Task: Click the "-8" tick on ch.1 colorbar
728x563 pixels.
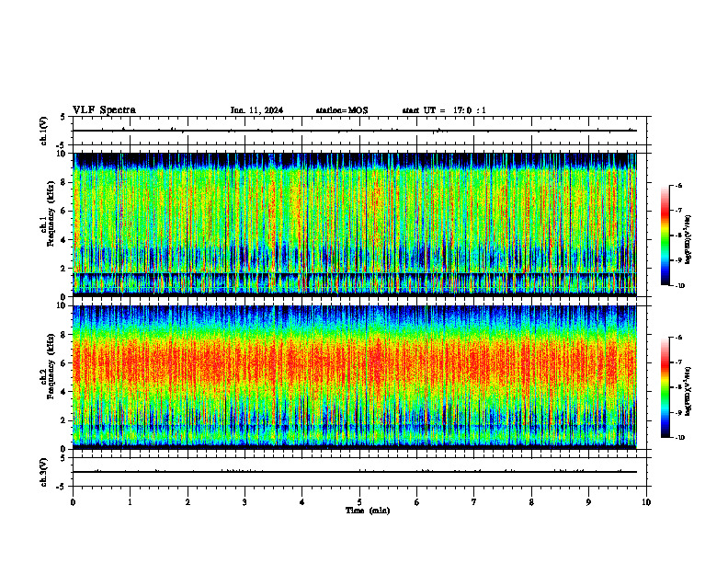Action: 678,236
